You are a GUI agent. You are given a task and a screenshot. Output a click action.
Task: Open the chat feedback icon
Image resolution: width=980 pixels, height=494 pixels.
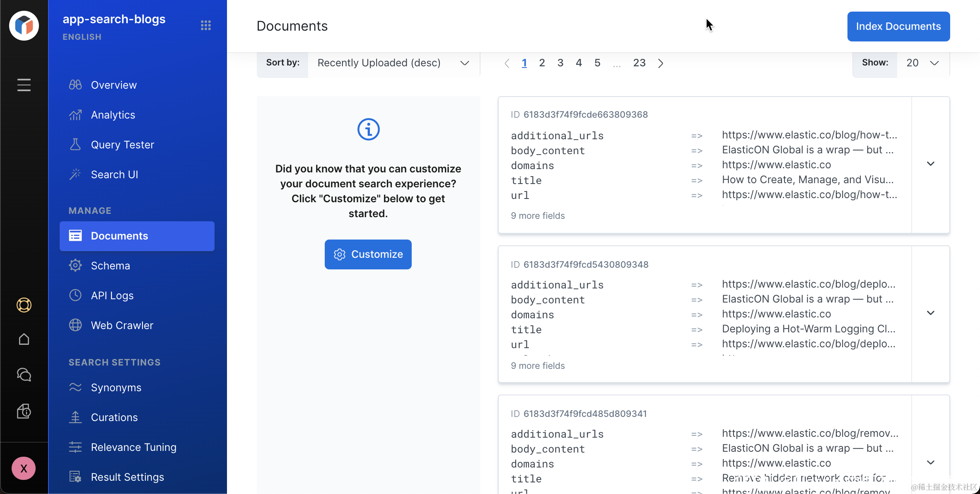(x=24, y=375)
